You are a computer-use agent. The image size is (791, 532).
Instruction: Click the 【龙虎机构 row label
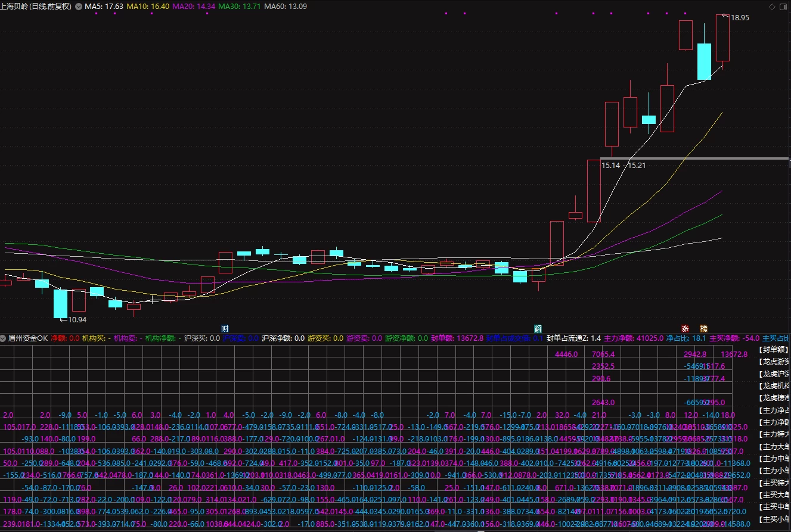coord(773,386)
